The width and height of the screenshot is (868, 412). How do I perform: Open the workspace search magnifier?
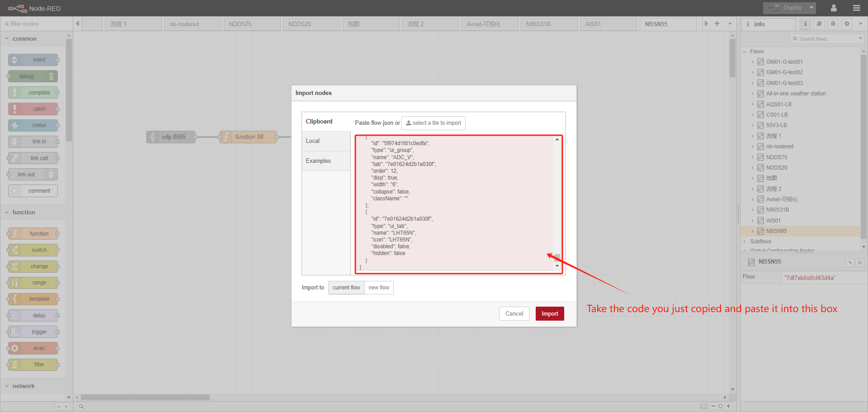click(81, 406)
